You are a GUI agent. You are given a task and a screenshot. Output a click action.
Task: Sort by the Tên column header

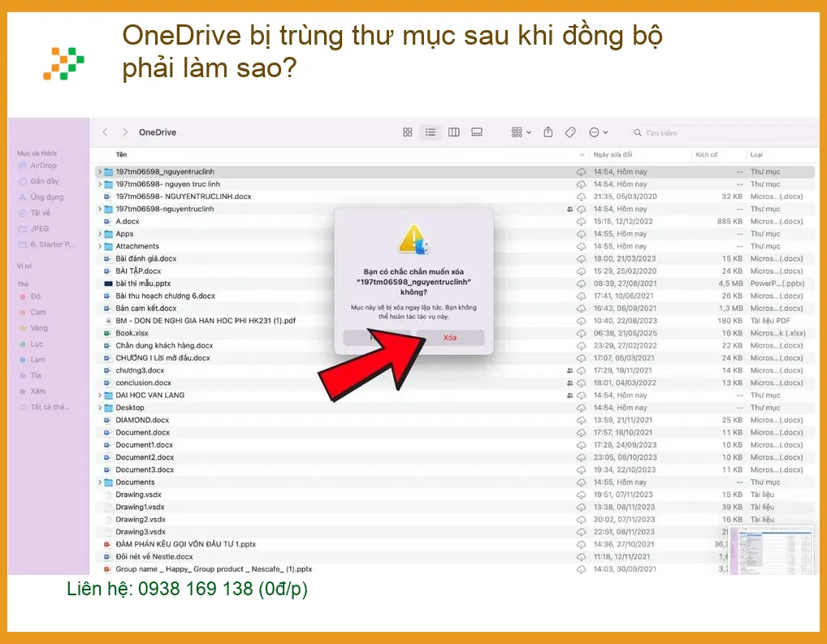point(121,154)
